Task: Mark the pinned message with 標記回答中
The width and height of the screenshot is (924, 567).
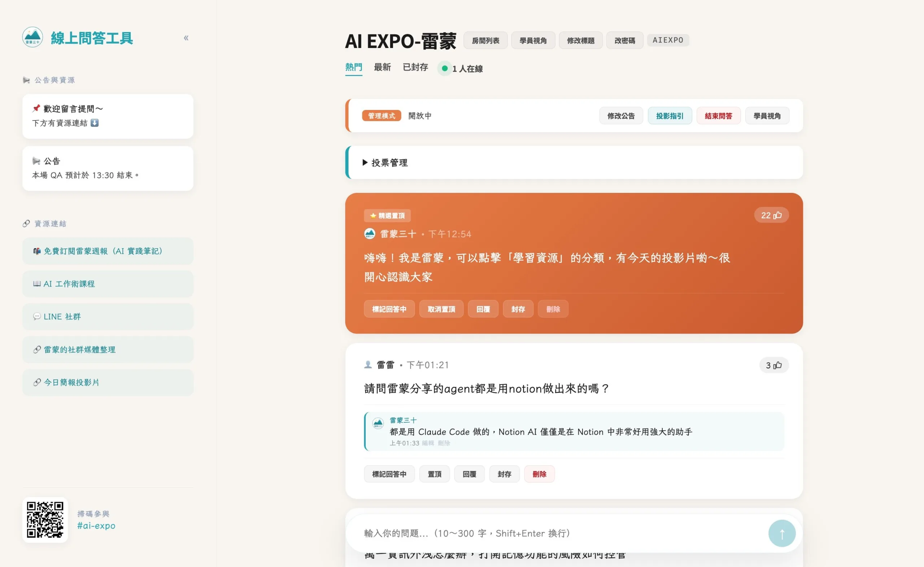Action: coord(389,309)
